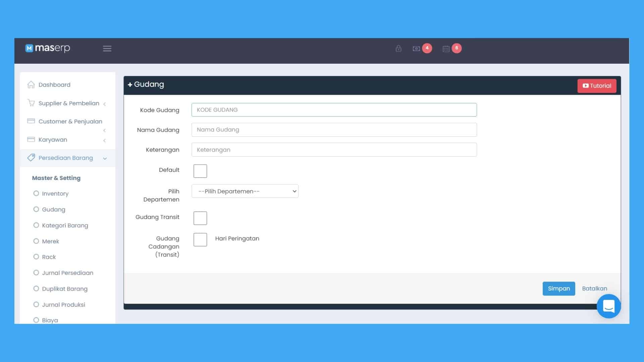The image size is (644, 362).
Task: Tick the Gudang Transit checkbox
Action: (x=200, y=218)
